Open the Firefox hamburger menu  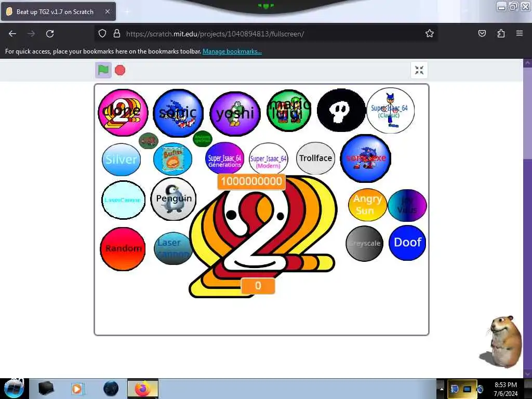tap(520, 33)
